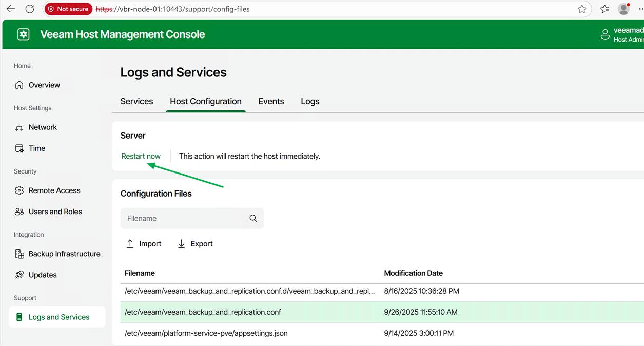
Task: Bookmark the page with the star icon
Action: [x=582, y=9]
